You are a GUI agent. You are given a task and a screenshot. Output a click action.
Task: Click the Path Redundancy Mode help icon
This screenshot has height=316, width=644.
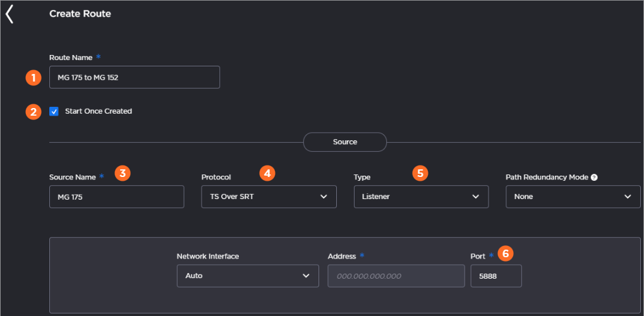594,178
